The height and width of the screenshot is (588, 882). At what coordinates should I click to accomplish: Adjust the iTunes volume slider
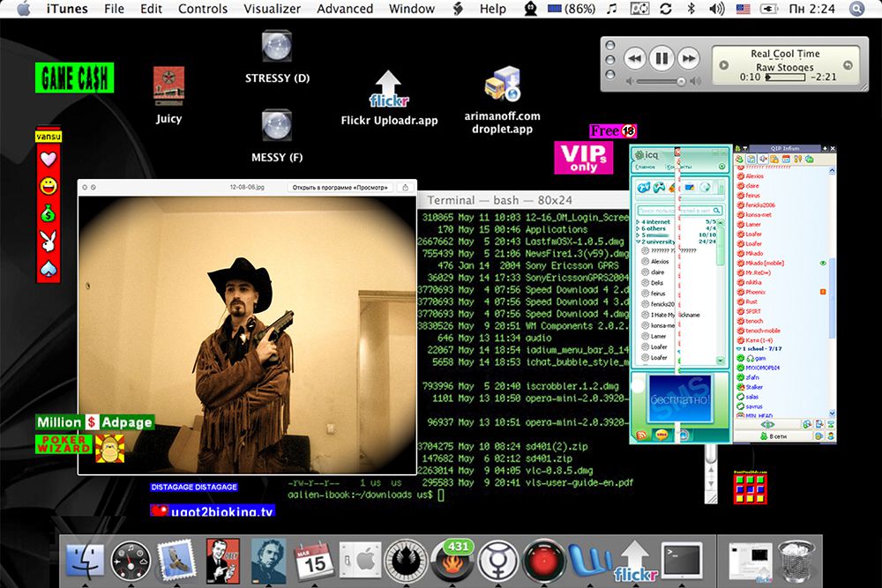click(x=660, y=81)
